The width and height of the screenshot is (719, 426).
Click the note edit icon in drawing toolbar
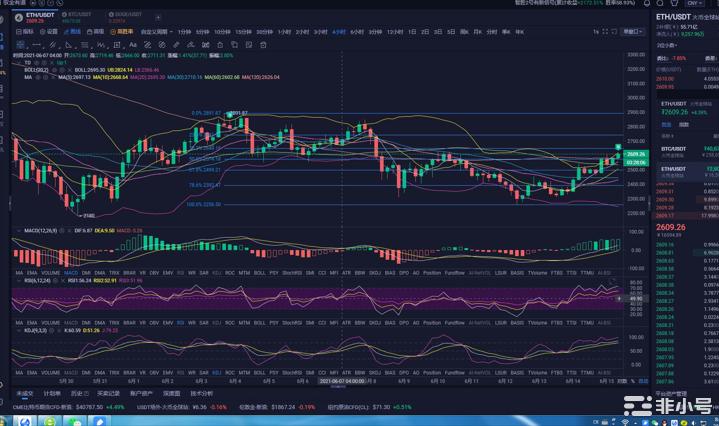click(x=249, y=45)
